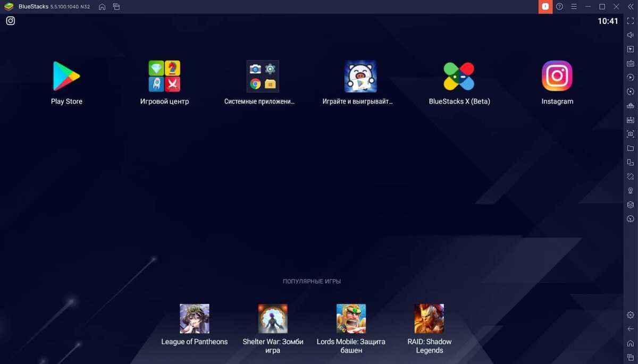Open set location pin icon
Image resolution: width=638 pixels, height=364 pixels.
tap(631, 190)
